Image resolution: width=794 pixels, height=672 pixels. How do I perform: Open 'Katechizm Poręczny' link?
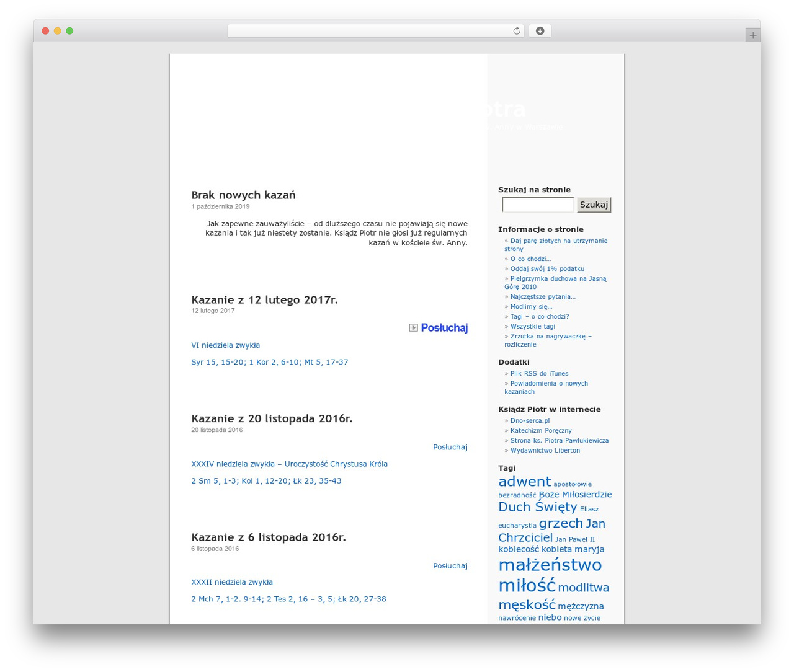click(541, 431)
